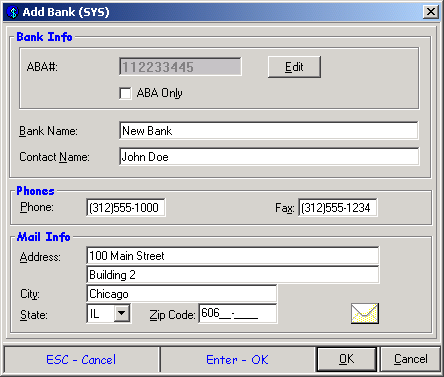444x377 pixels.
Task: Click the Enter - OK status text
Action: point(237,360)
